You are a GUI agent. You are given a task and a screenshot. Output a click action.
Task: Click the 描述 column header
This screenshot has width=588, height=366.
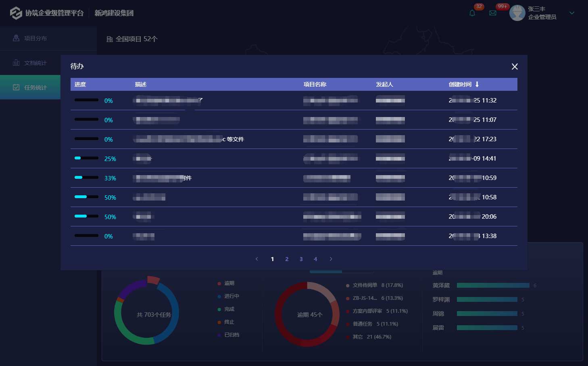tap(141, 84)
